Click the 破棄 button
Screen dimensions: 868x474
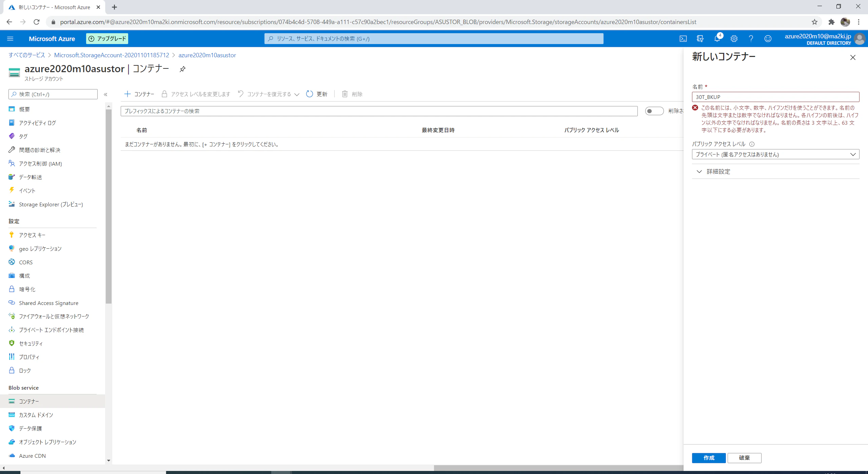(744, 458)
